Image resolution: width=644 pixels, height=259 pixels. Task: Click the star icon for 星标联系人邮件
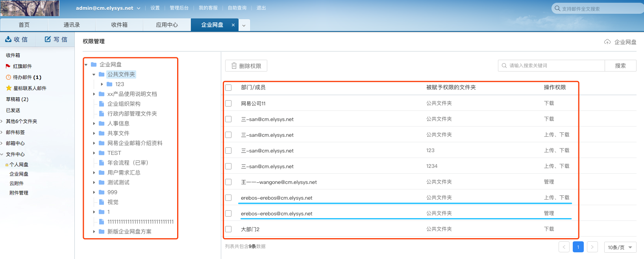click(x=9, y=88)
